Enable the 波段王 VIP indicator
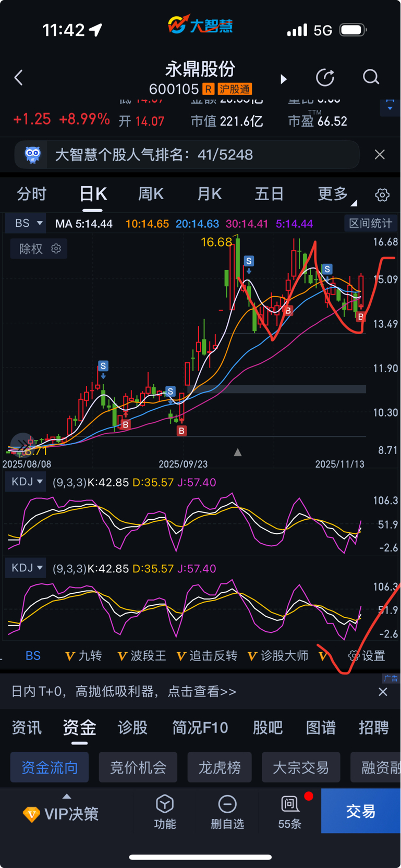401x868 pixels. (142, 656)
